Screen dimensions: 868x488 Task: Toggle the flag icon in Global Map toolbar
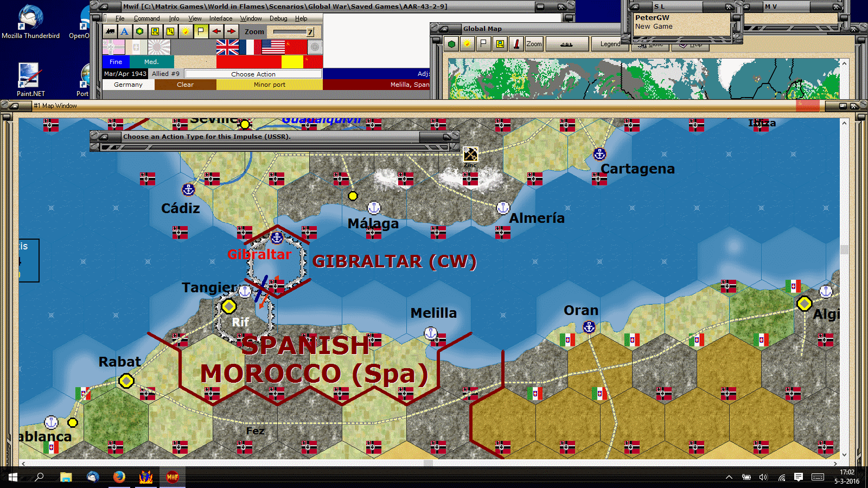pyautogui.click(x=483, y=44)
